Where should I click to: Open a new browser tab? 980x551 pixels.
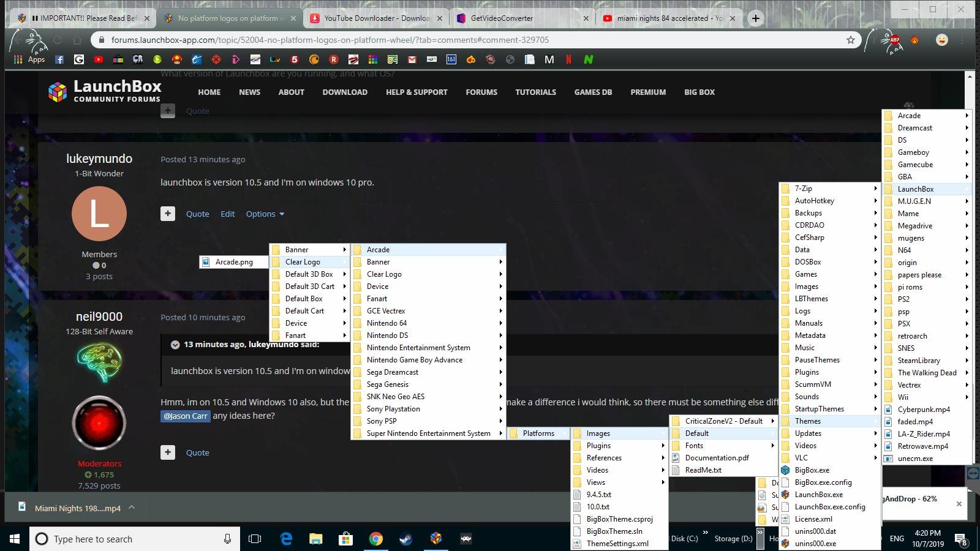tap(756, 18)
